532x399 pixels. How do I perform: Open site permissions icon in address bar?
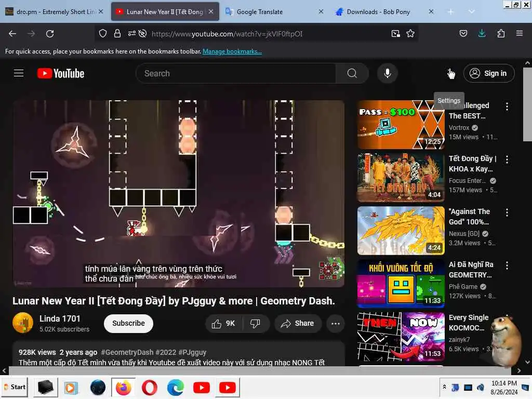pos(131,33)
